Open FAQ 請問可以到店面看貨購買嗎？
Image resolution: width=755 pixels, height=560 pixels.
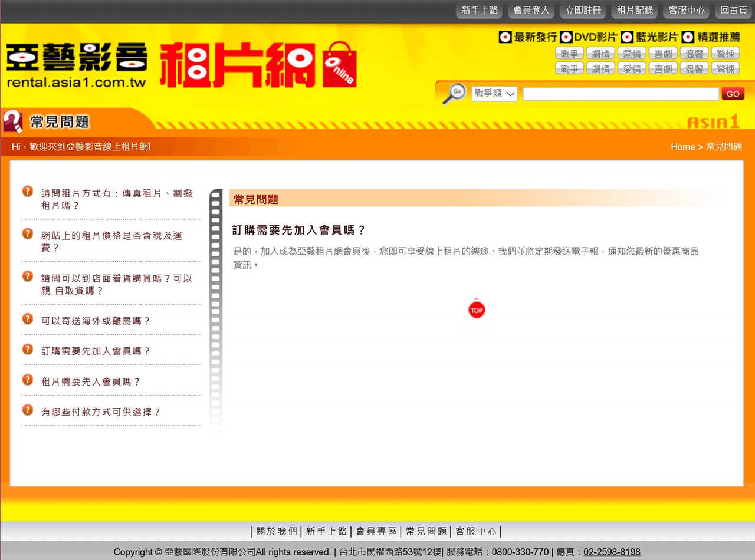pyautogui.click(x=117, y=285)
